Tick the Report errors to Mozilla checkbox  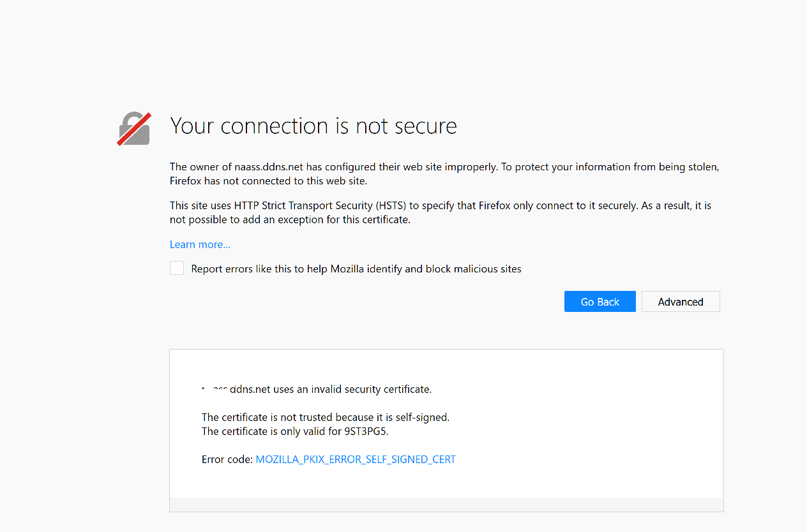(177, 269)
